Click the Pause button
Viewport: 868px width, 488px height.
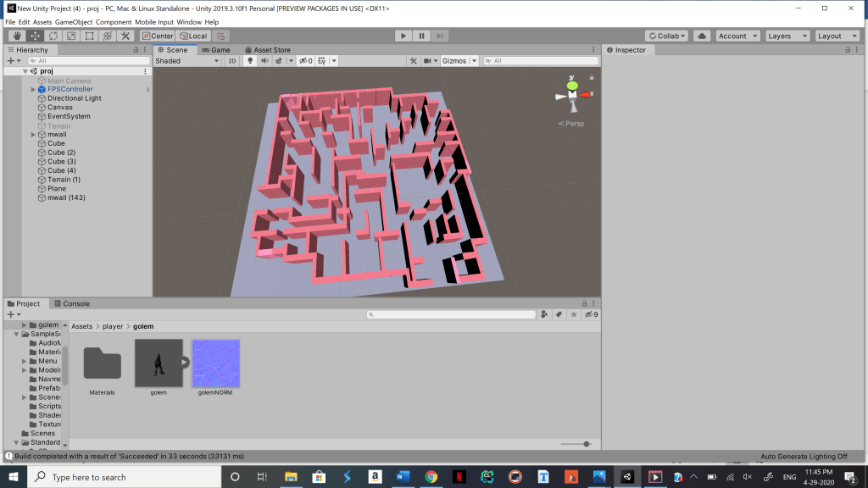point(421,36)
